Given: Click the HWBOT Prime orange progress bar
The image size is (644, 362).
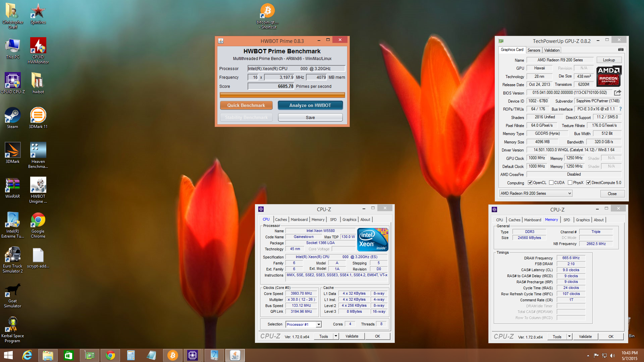Looking at the screenshot, I should 282,95.
